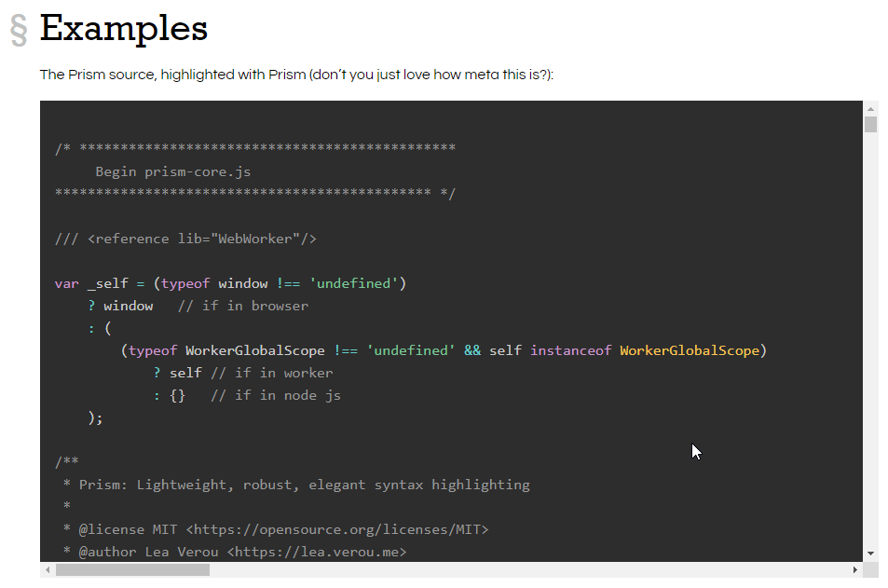Image resolution: width=888 pixels, height=588 pixels.
Task: Click the "// if in node js" comment
Action: coord(275,395)
